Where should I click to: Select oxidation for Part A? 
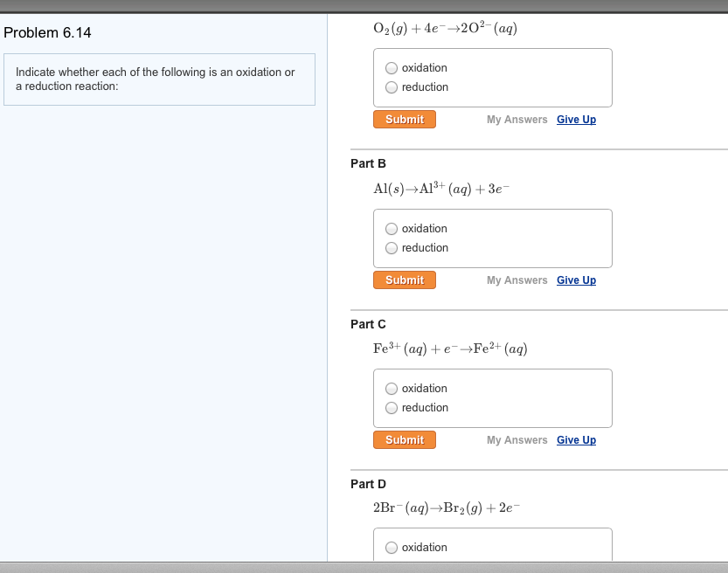(x=392, y=67)
